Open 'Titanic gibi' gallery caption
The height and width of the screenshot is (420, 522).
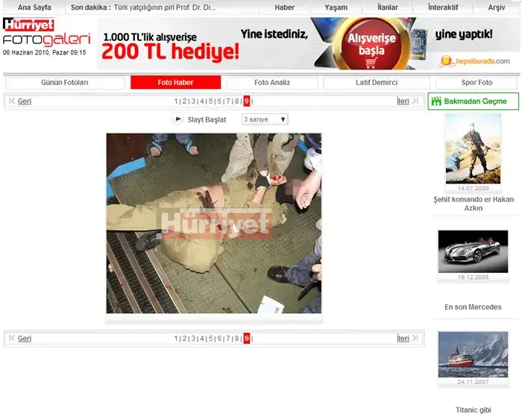coord(473,410)
